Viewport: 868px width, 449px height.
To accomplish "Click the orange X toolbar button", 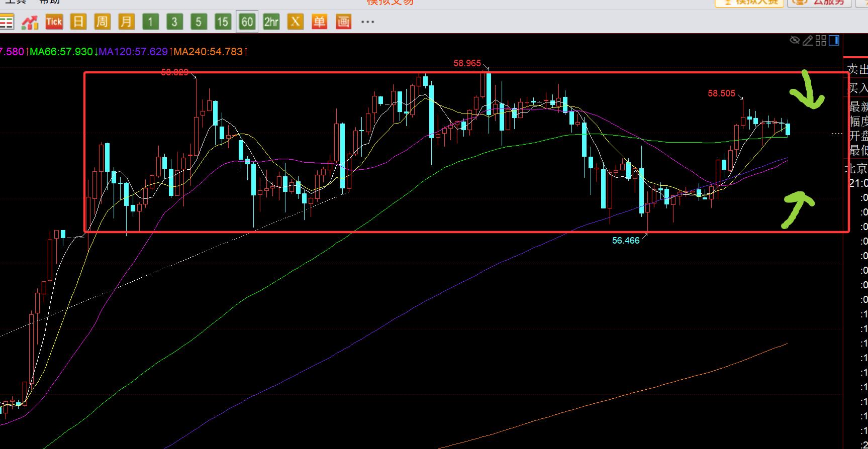I will [x=295, y=22].
